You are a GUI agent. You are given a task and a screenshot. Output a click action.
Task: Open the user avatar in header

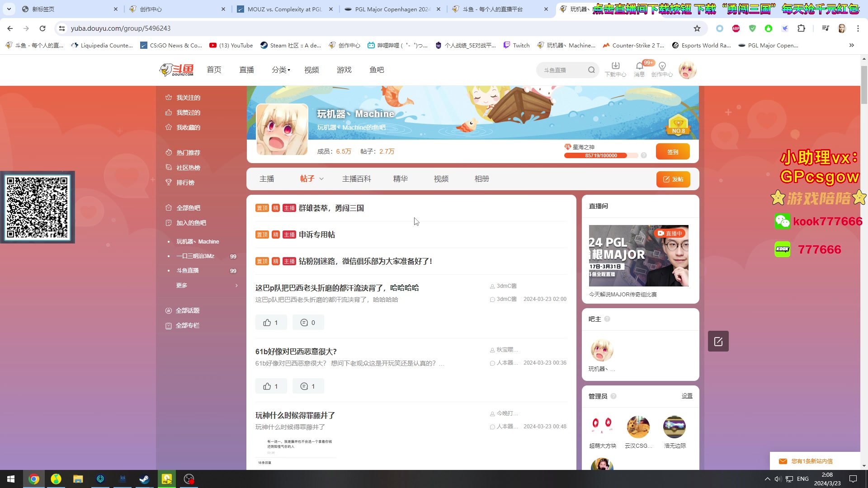(x=687, y=70)
